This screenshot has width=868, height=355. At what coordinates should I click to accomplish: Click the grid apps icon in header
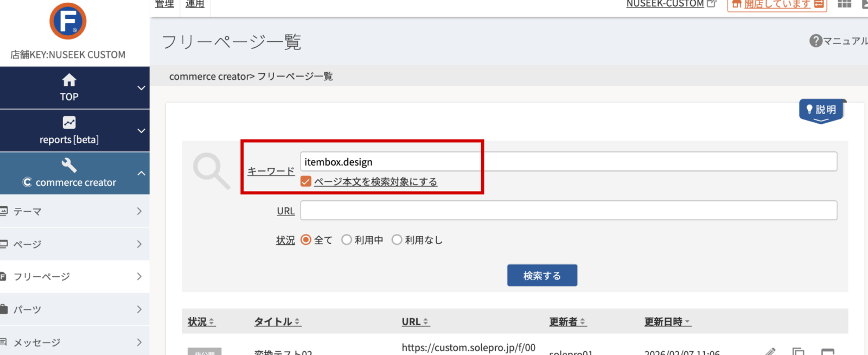(844, 4)
